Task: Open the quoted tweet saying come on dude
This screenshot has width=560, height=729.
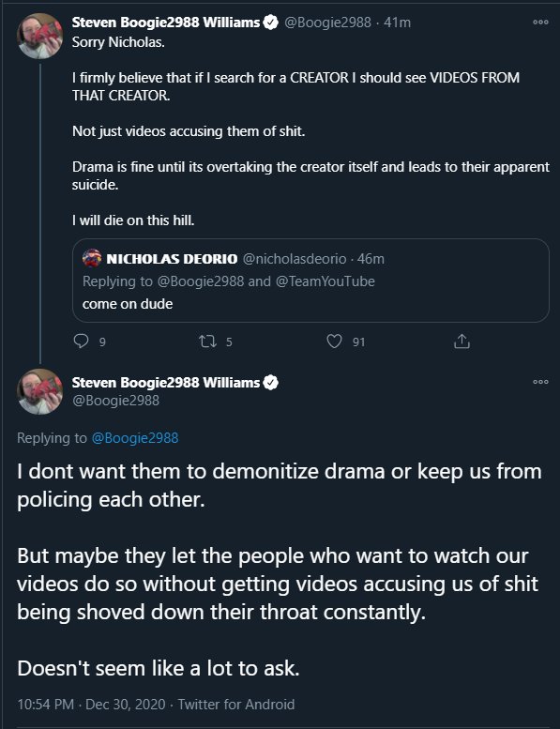Action: coord(310,281)
